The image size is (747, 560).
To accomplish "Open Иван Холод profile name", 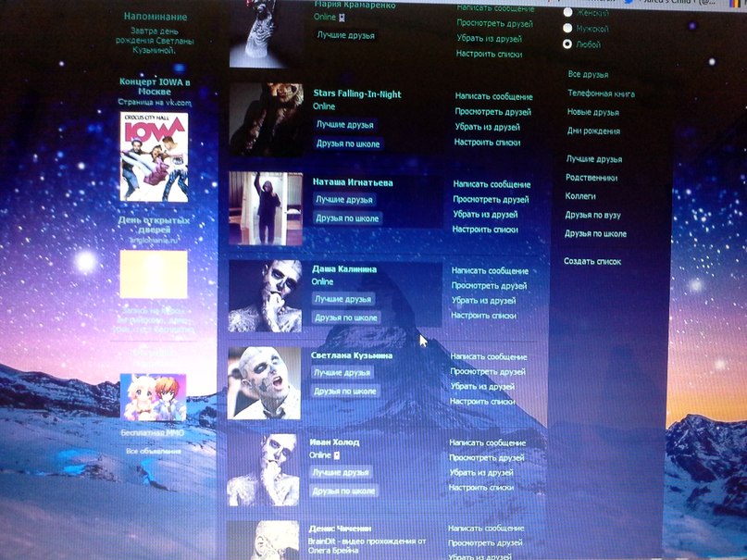I will coord(334,442).
